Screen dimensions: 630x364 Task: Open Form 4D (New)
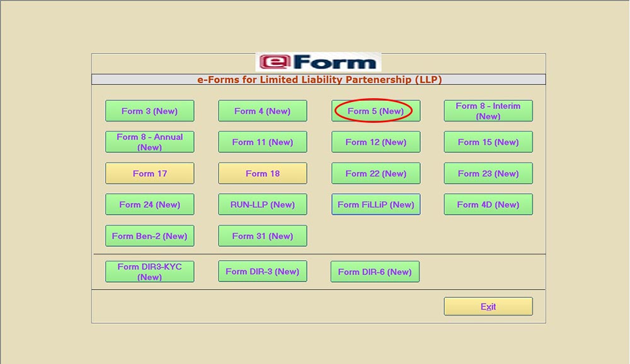pos(488,204)
